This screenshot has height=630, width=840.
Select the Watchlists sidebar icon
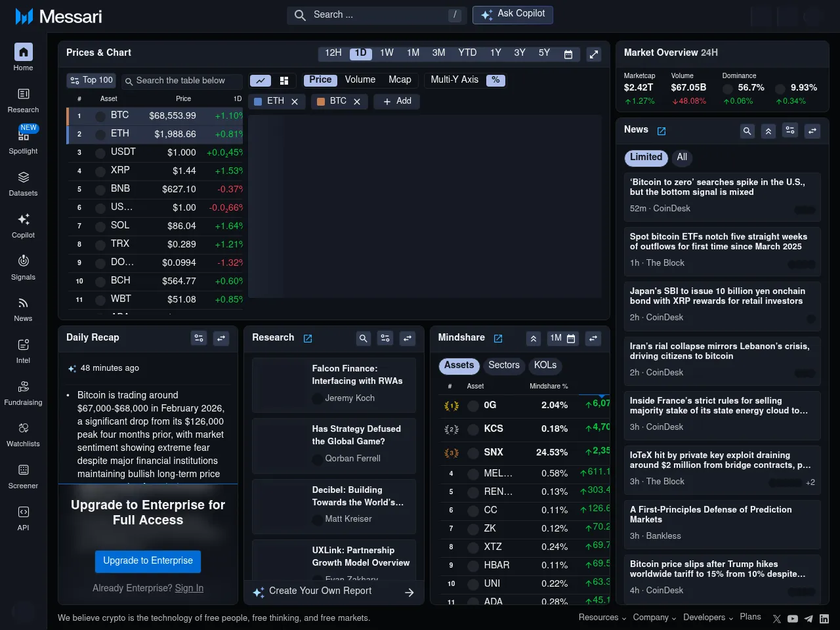click(23, 434)
